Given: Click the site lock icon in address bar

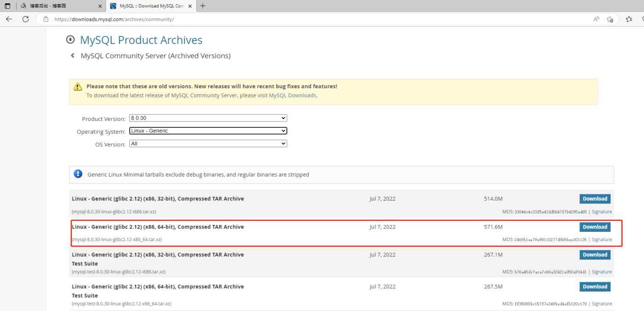Looking at the screenshot, I should (46, 19).
